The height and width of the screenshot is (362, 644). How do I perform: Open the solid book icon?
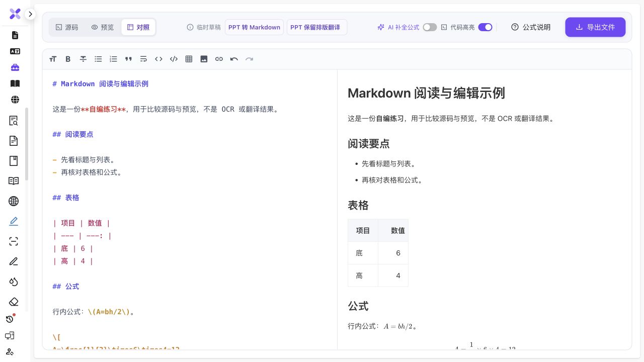pyautogui.click(x=15, y=83)
